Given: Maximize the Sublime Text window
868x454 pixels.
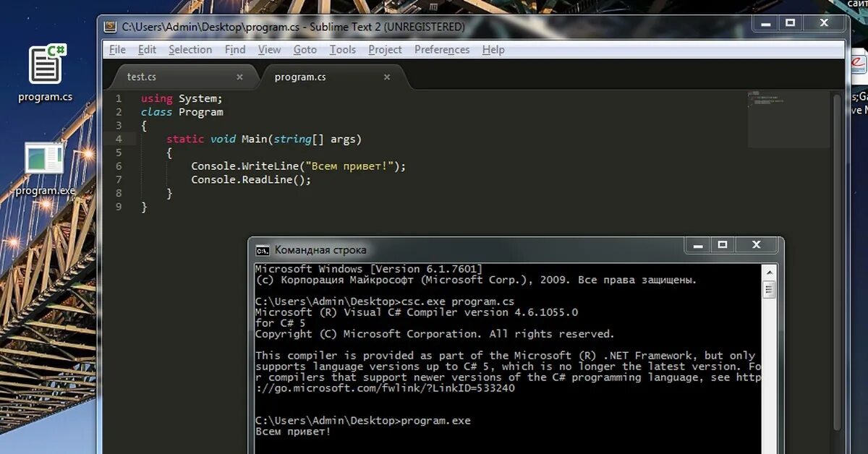Looking at the screenshot, I should [790, 23].
